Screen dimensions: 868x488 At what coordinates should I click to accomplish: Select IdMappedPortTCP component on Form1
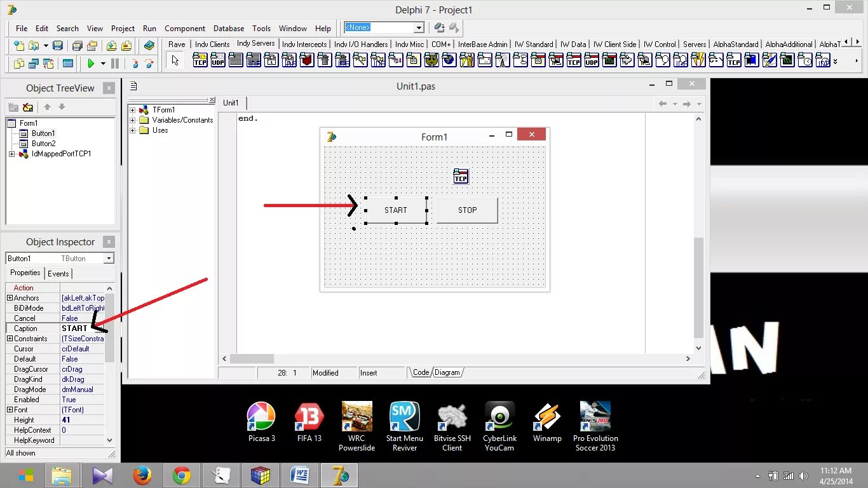click(461, 176)
